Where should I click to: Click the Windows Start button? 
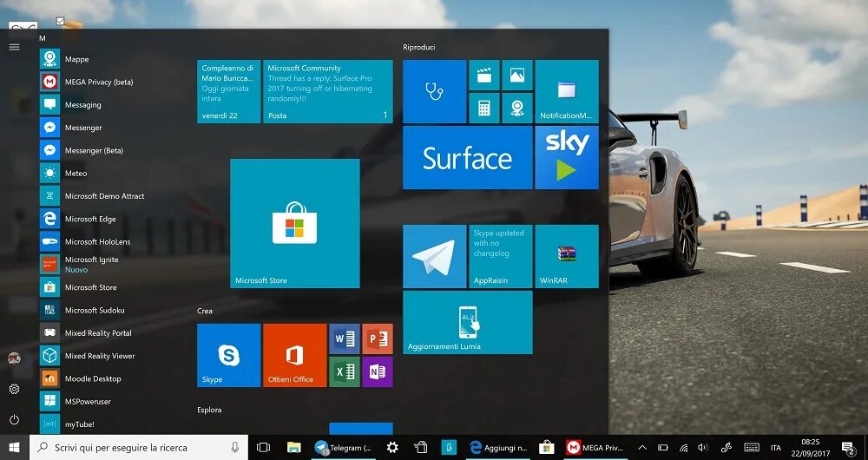tap(15, 447)
